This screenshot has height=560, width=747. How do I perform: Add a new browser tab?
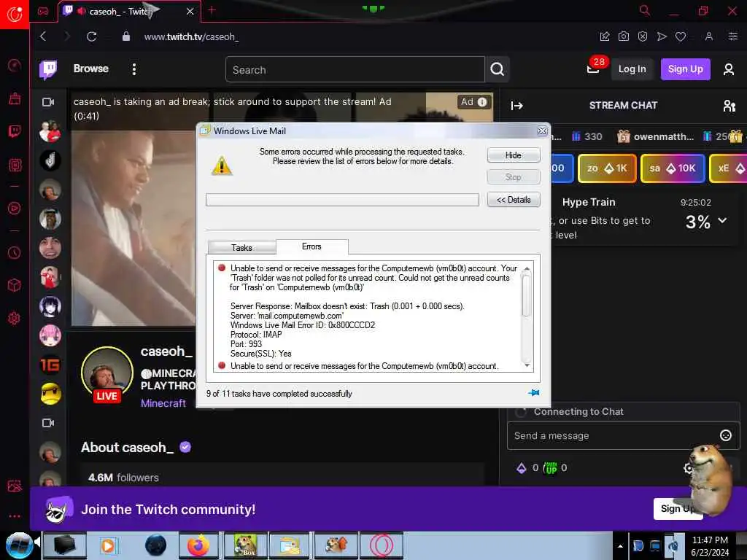(x=212, y=10)
